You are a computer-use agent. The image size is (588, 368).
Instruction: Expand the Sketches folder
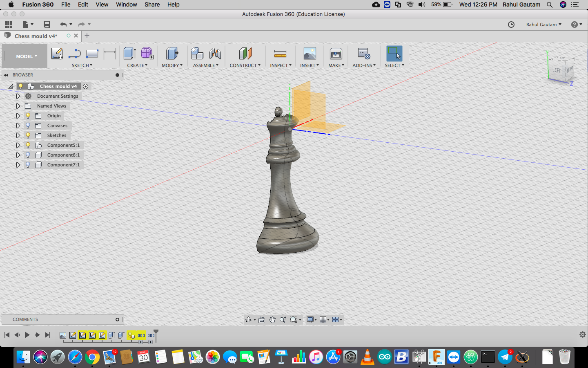[18, 135]
